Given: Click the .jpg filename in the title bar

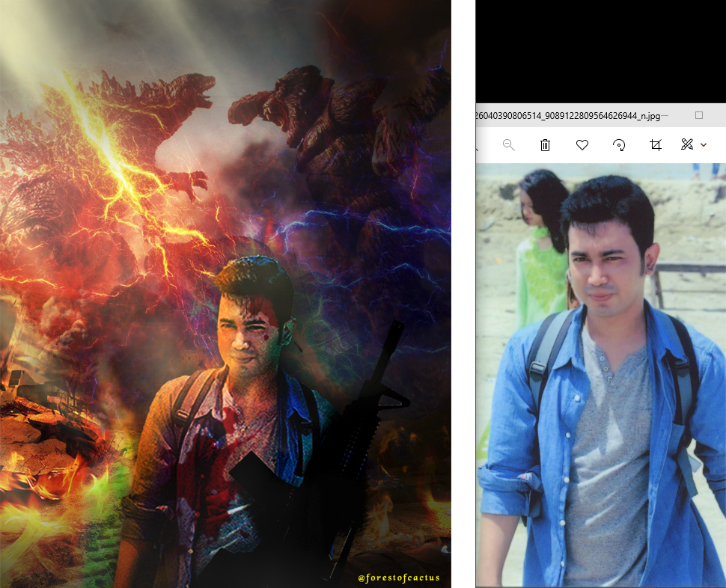Looking at the screenshot, I should coord(565,116).
